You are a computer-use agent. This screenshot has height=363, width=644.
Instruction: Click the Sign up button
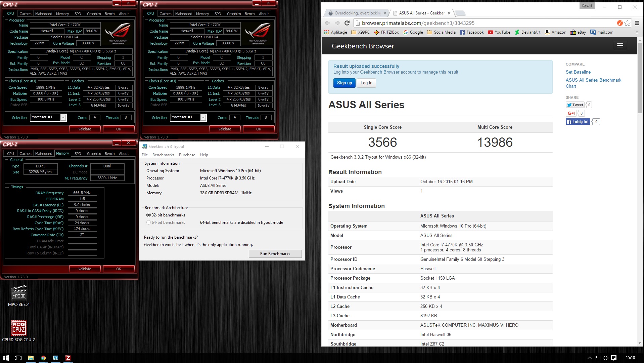344,83
